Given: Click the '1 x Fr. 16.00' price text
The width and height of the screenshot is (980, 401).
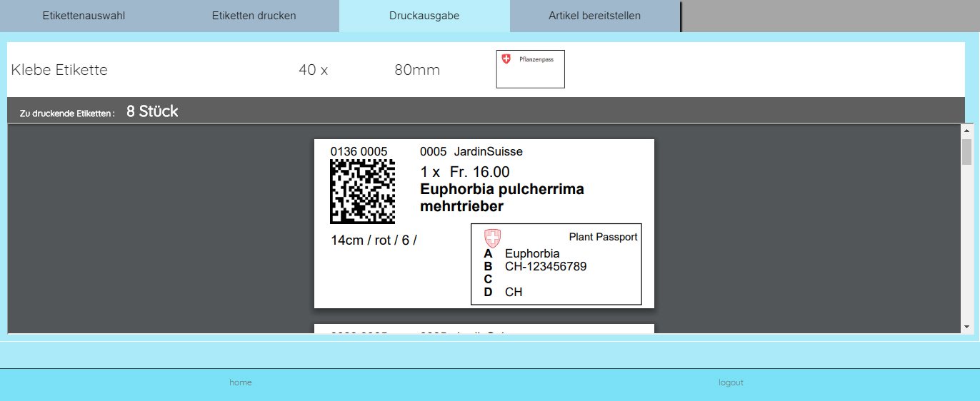Looking at the screenshot, I should (465, 172).
